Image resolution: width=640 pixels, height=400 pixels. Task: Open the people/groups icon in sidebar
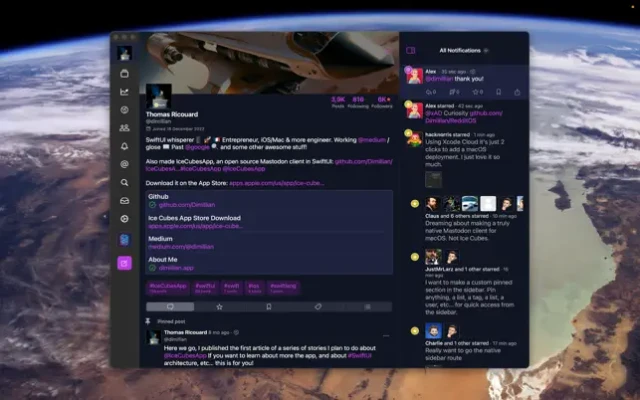pyautogui.click(x=124, y=128)
